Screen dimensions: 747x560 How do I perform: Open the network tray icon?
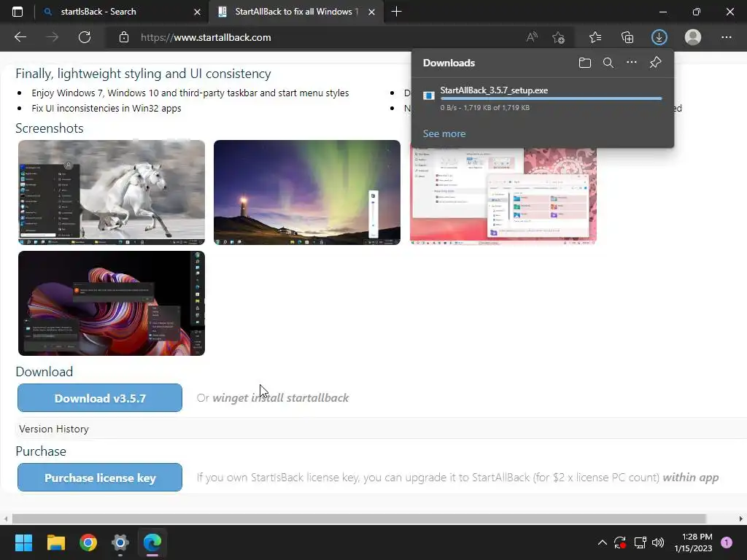pyautogui.click(x=640, y=542)
